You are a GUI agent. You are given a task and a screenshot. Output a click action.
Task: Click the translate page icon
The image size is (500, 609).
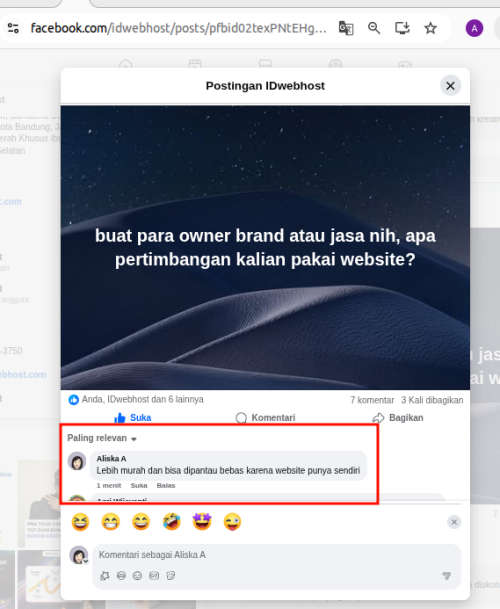coord(346,28)
